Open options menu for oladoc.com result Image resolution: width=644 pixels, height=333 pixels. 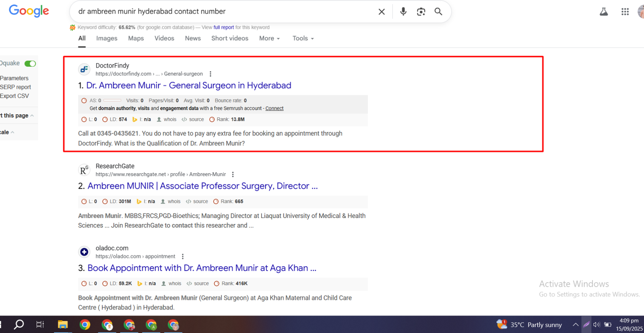point(183,257)
